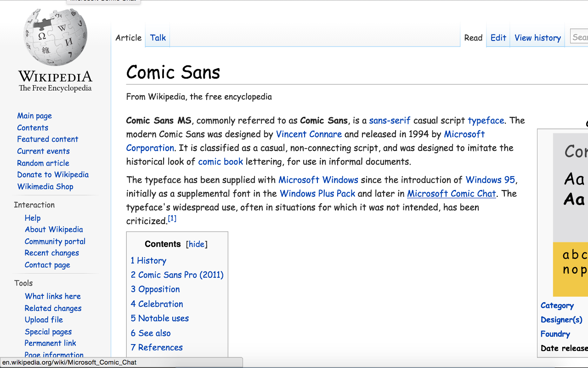Open the Edit tab
This screenshot has width=588, height=368.
(498, 38)
